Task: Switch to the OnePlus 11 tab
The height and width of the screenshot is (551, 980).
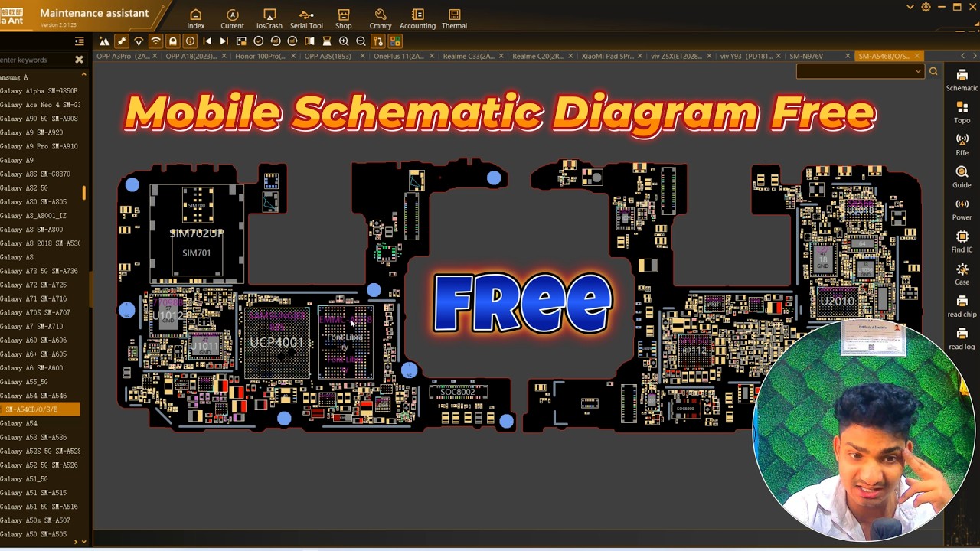Action: tap(399, 56)
